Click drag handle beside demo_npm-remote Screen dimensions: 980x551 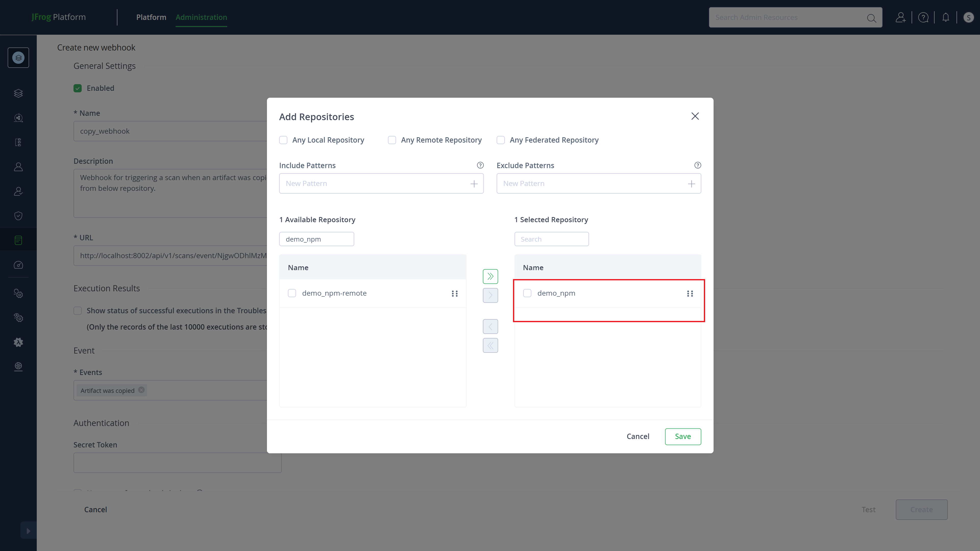tap(454, 293)
